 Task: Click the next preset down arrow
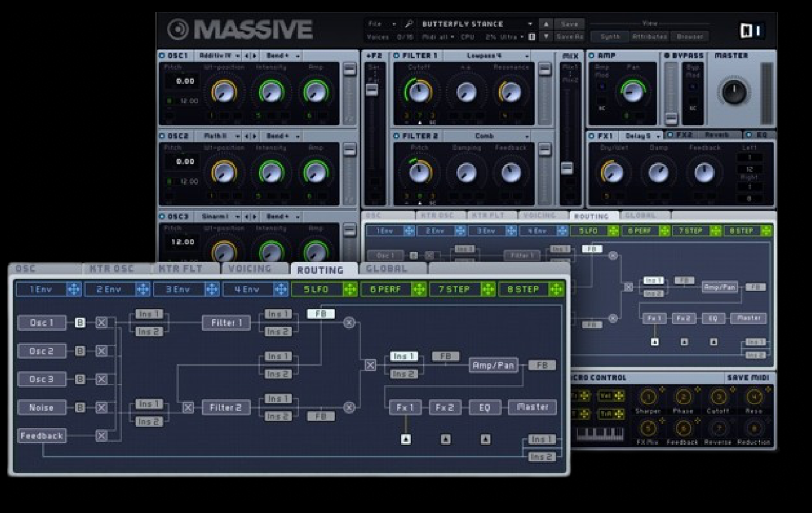546,37
